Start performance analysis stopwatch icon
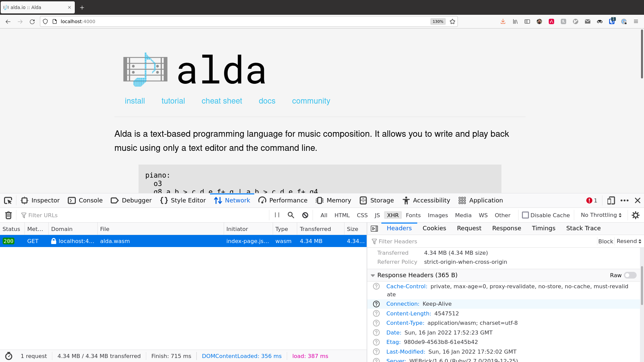Image resolution: width=644 pixels, height=362 pixels. tap(9, 356)
